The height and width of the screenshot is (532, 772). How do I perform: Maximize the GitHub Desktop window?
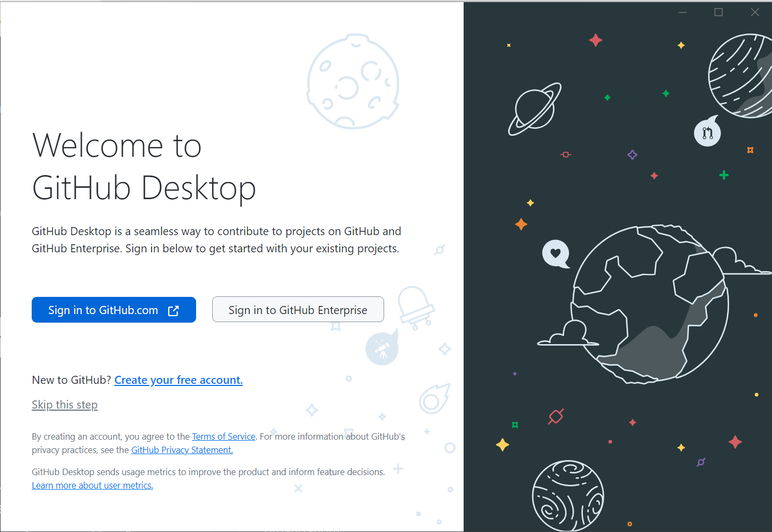pos(718,12)
